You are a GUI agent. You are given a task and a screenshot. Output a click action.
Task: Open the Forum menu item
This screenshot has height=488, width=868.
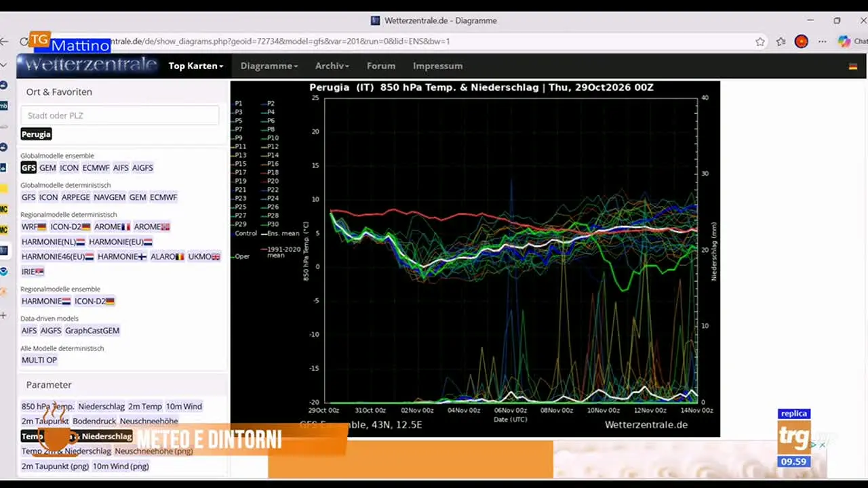(x=381, y=66)
